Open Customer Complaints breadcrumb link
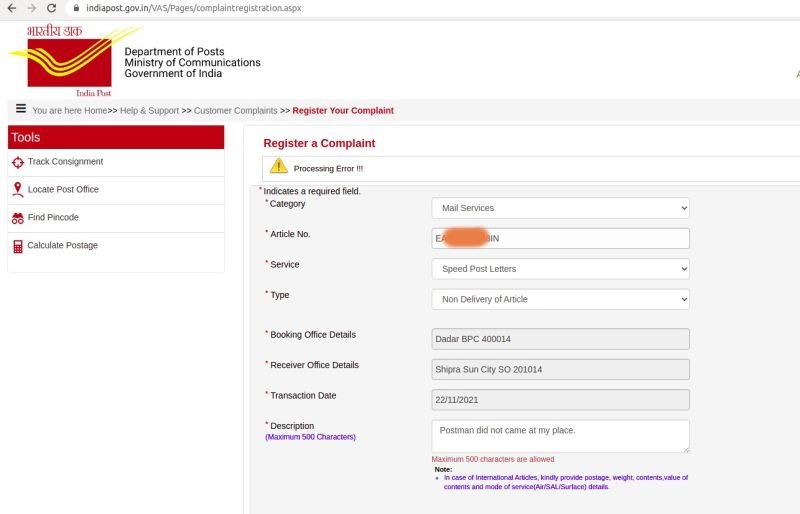The width and height of the screenshot is (800, 514). [x=235, y=111]
